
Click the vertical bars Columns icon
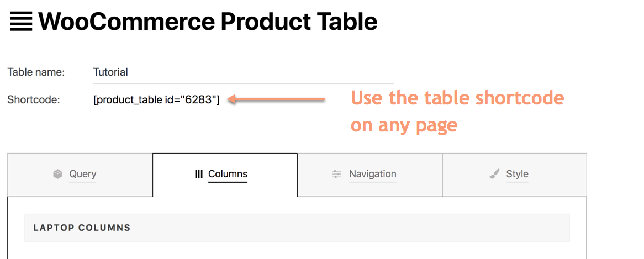pos(199,174)
